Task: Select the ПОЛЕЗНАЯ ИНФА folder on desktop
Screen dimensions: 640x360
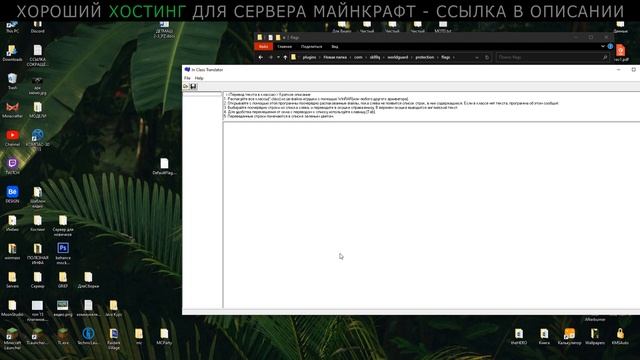Action: click(x=38, y=253)
